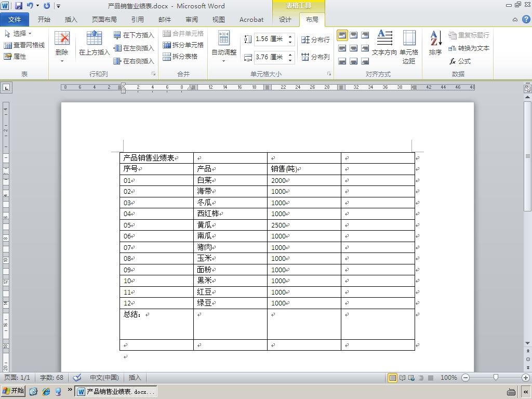532x399 pixels.
Task: Open Cell Margins settings
Action: pos(409,47)
